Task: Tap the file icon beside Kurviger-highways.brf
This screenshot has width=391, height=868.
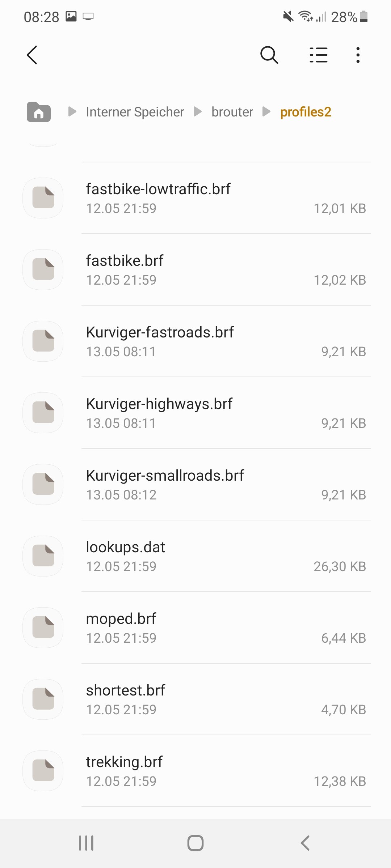Action: (x=43, y=413)
